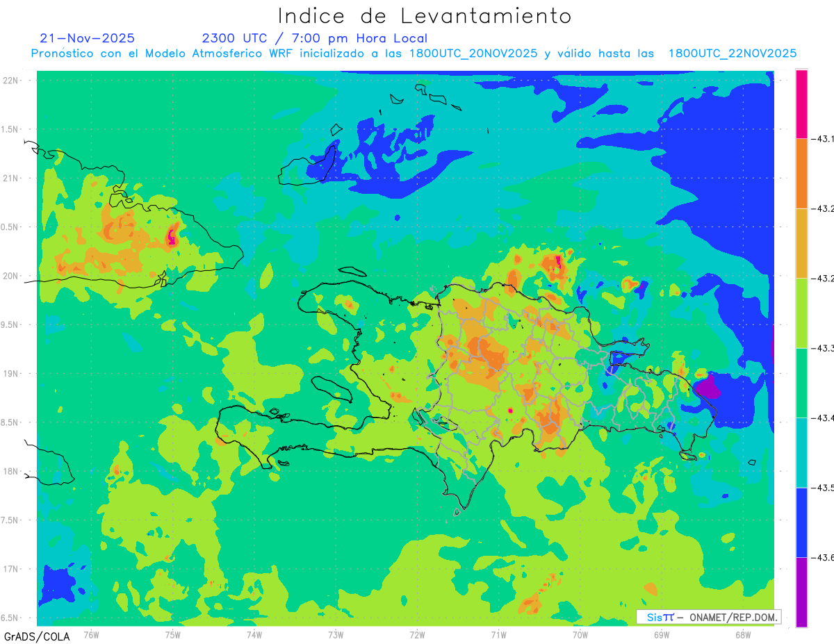Select the 21-Nov-2025 date text
Screen dimensions: 834x644
click(88, 38)
